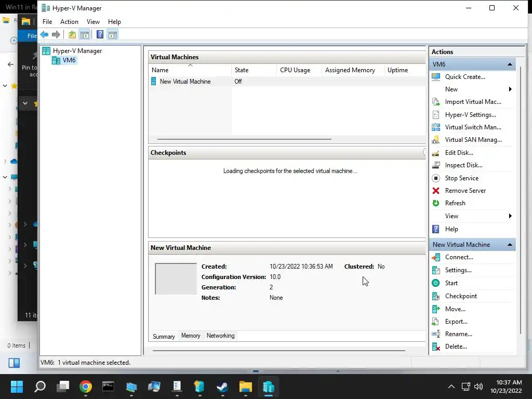Switch to the Summary tab

click(x=164, y=336)
